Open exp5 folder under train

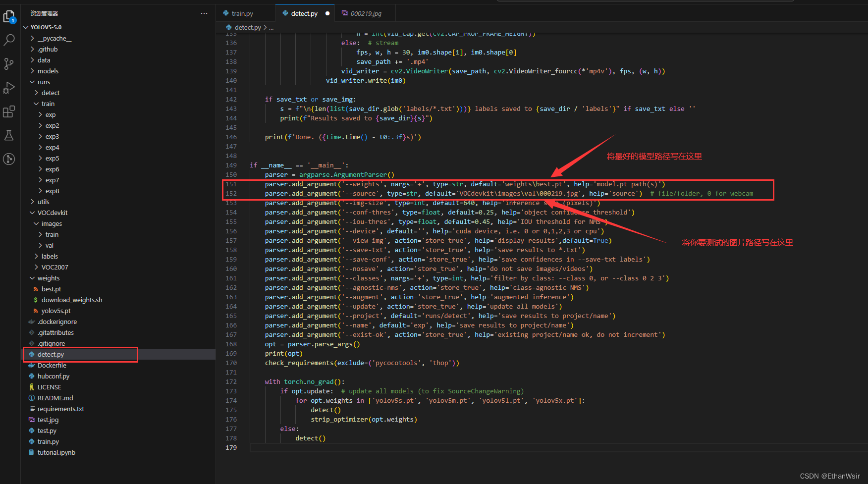tap(52, 158)
